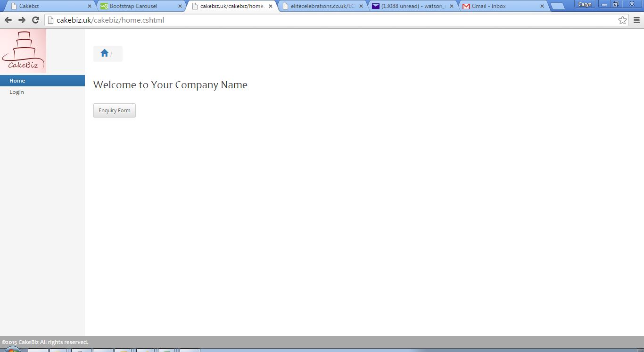Click the browser Forward arrow
This screenshot has height=352, width=644.
pyautogui.click(x=22, y=20)
